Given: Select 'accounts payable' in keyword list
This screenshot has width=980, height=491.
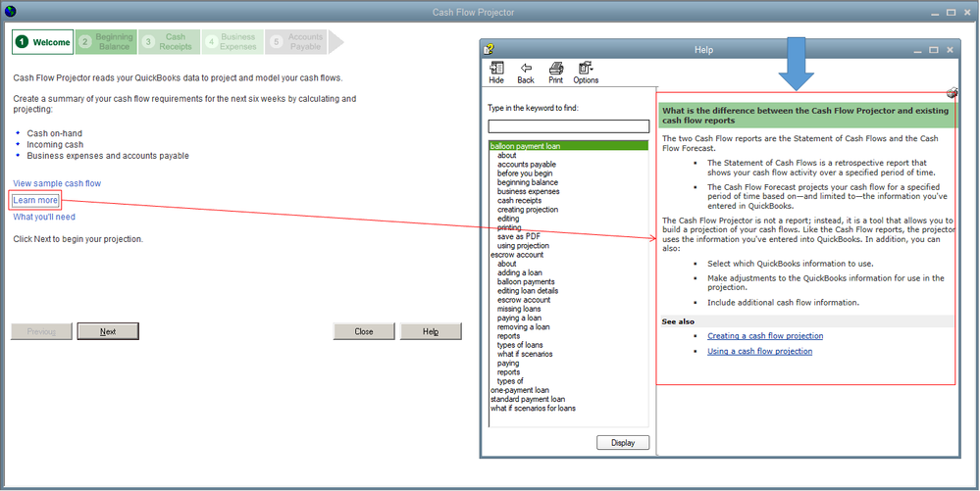Looking at the screenshot, I should pyautogui.click(x=527, y=165).
